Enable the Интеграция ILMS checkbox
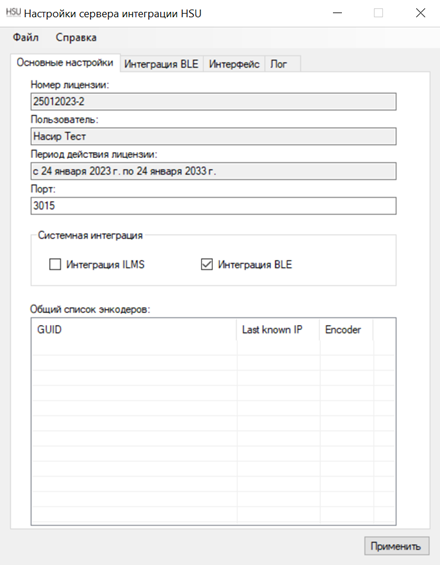This screenshot has height=565, width=440. point(55,264)
